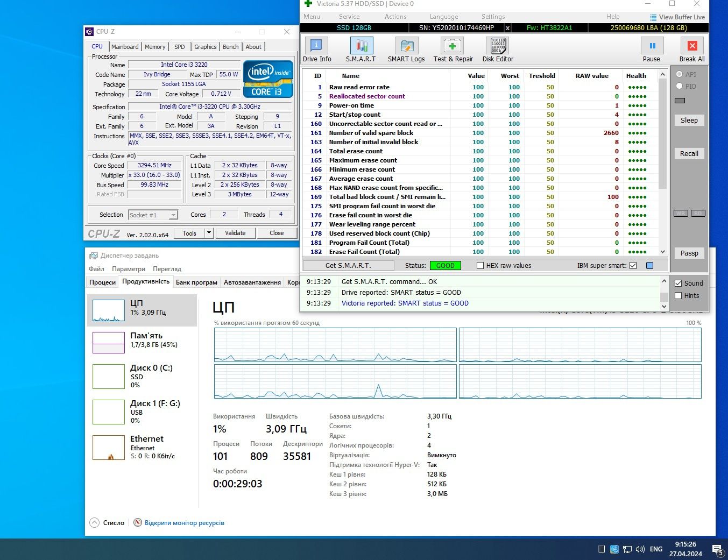The width and height of the screenshot is (728, 560).
Task: Click the ENG language indicator in taskbar
Action: [656, 549]
